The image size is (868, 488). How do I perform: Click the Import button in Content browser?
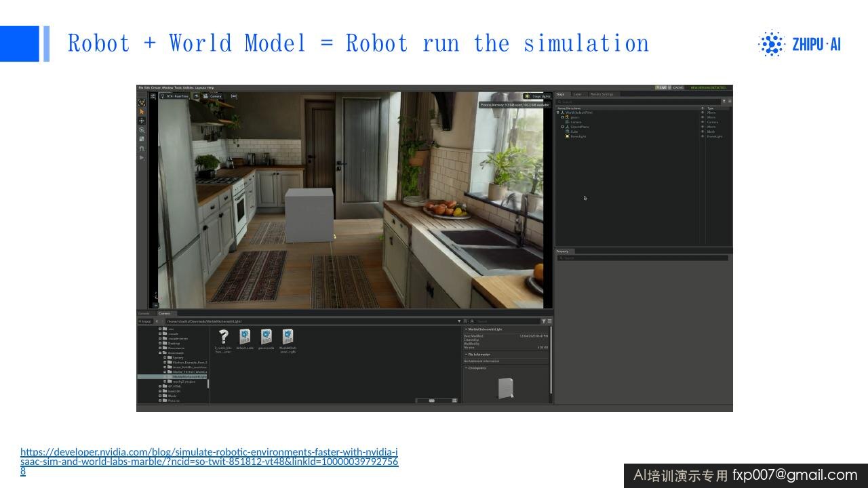146,321
